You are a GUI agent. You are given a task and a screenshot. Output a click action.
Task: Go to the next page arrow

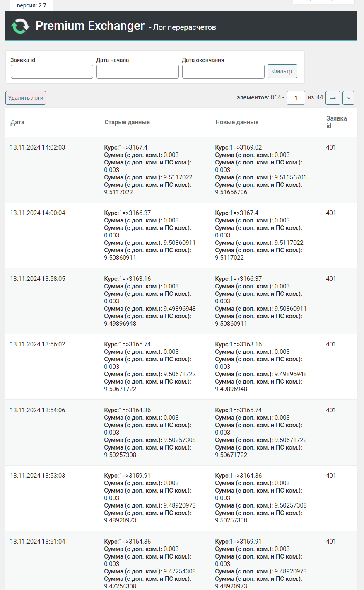[x=333, y=98]
